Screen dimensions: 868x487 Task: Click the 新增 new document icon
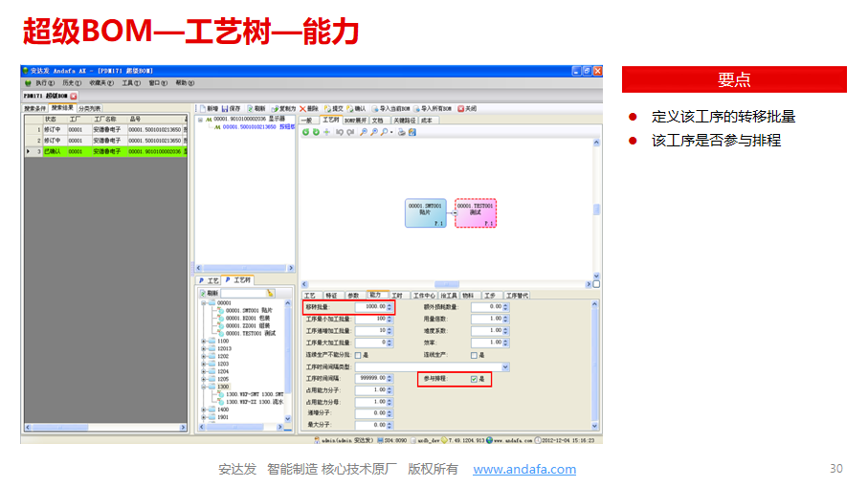tap(201, 109)
